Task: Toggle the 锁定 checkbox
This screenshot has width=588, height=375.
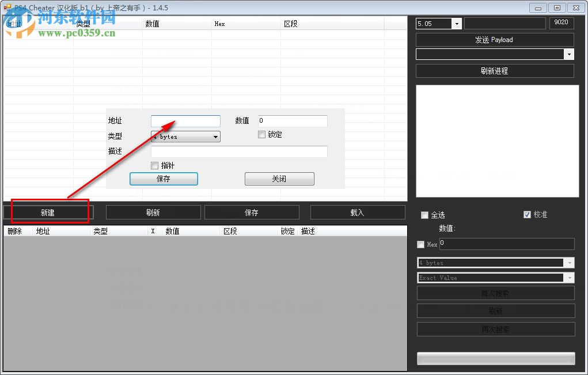Action: [262, 134]
